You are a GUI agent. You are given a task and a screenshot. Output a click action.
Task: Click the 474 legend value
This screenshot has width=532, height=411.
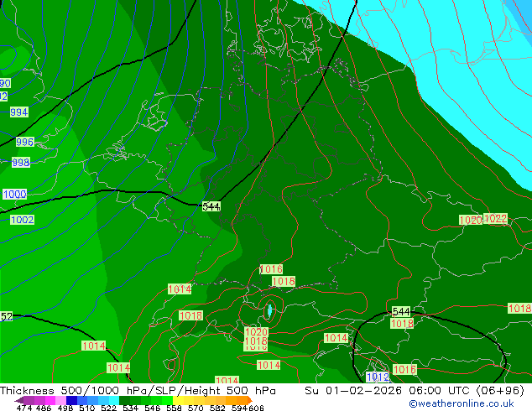[x=24, y=408]
